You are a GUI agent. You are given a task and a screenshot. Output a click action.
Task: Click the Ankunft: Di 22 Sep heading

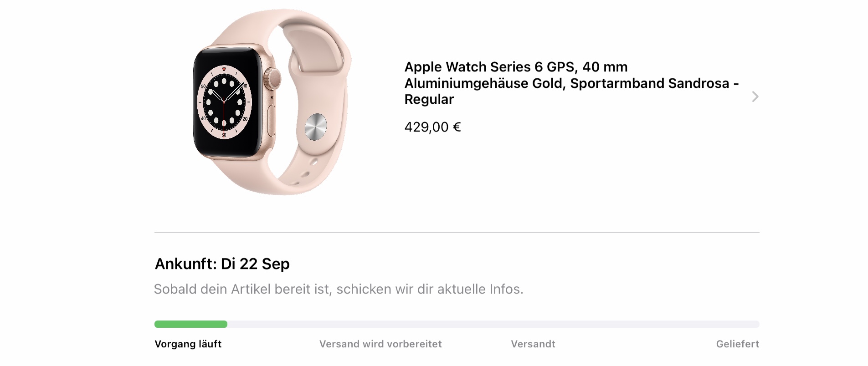[x=222, y=264]
